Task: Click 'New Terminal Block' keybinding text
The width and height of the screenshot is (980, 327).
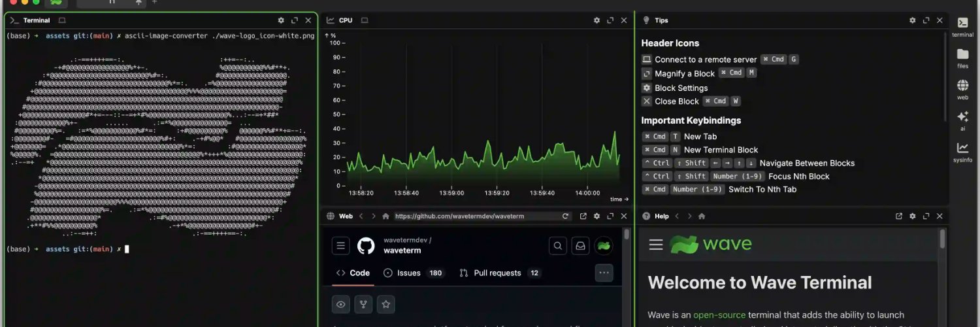Action: 721,150
